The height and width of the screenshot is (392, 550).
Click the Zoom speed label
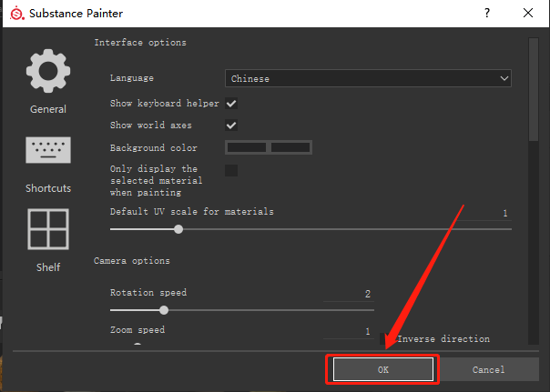coord(137,330)
